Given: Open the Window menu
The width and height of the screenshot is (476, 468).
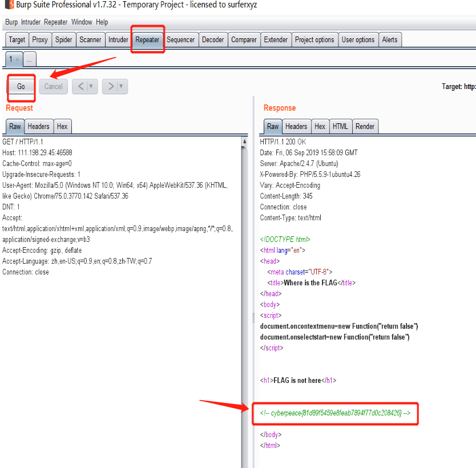Looking at the screenshot, I should pyautogui.click(x=82, y=22).
